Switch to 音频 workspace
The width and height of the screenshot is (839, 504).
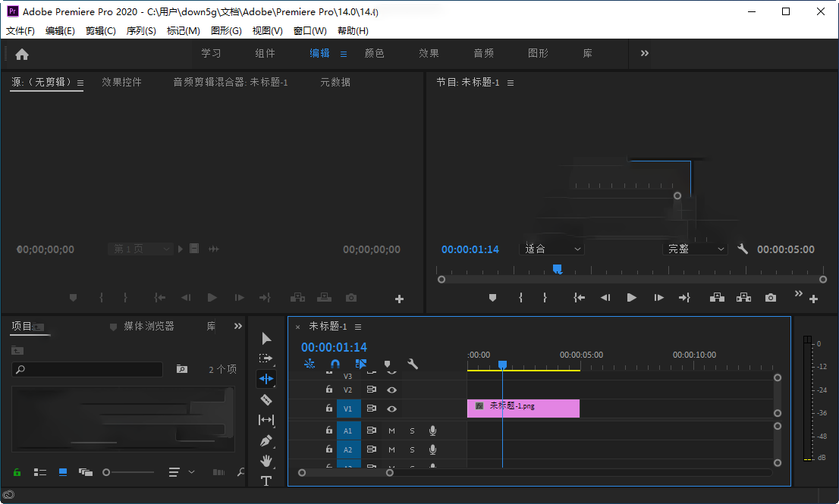(484, 53)
